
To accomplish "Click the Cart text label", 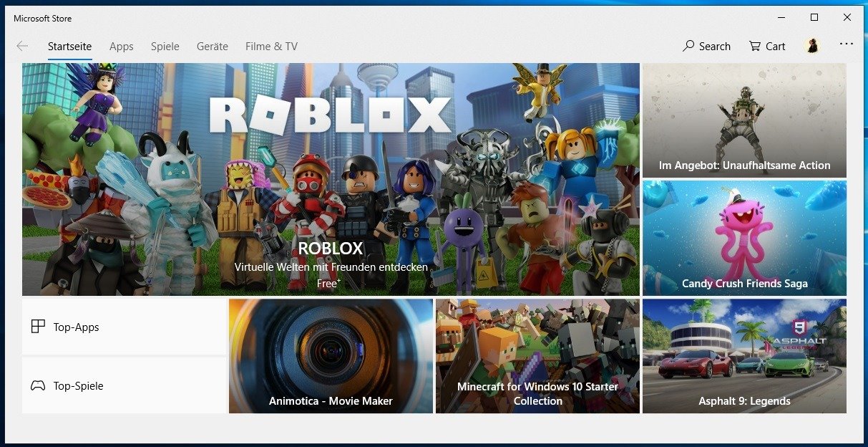I will pos(775,47).
